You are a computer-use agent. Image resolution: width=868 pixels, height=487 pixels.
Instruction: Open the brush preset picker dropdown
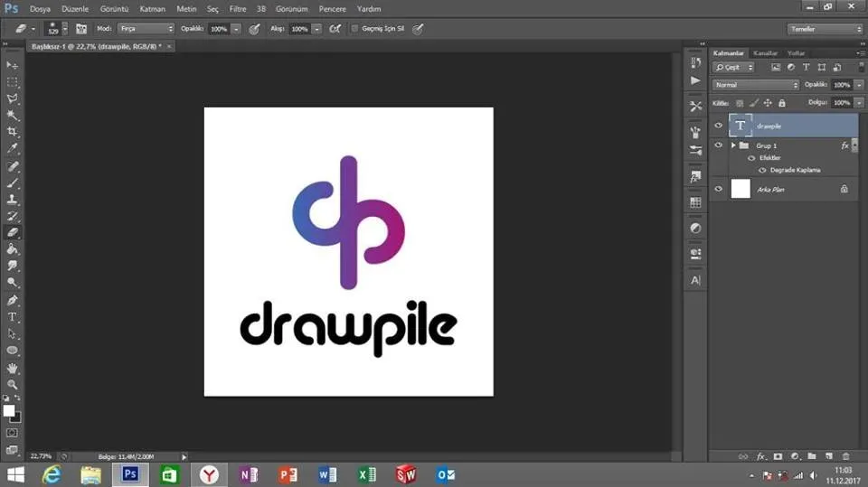pyautogui.click(x=65, y=29)
